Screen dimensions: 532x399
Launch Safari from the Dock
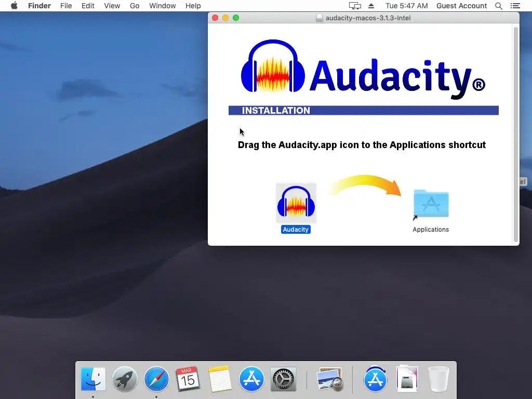(x=156, y=379)
